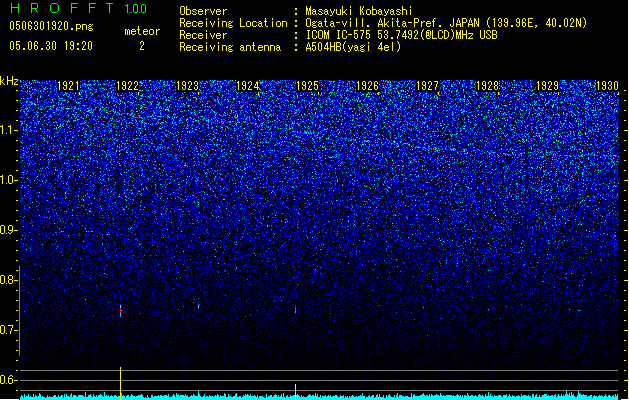Click the Observer field label
The height and width of the screenshot is (400, 629).
pyautogui.click(x=203, y=11)
